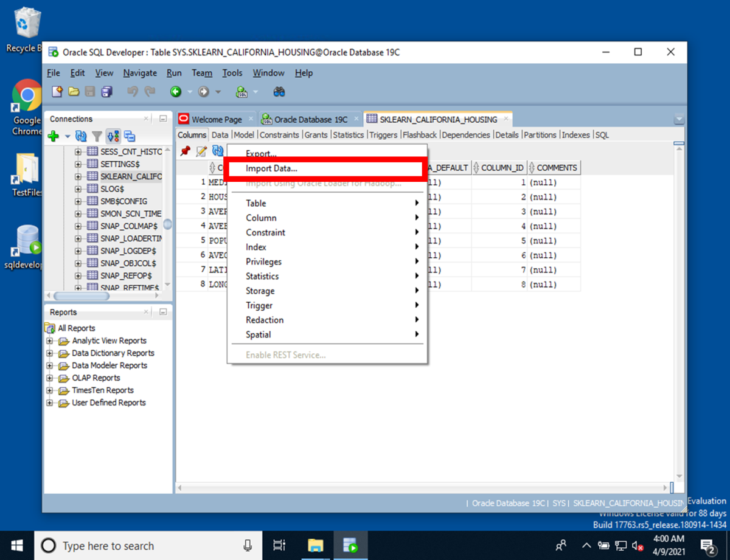The image size is (730, 560).
Task: Click the New file icon in main toolbar
Action: (57, 92)
